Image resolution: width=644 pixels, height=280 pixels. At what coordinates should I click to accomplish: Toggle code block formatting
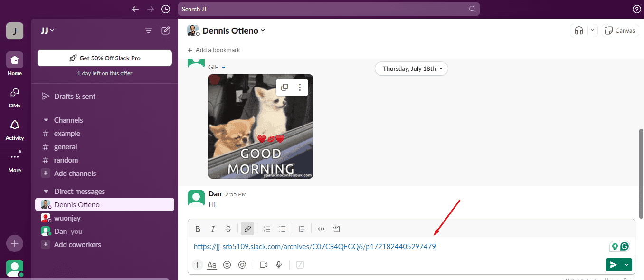337,229
